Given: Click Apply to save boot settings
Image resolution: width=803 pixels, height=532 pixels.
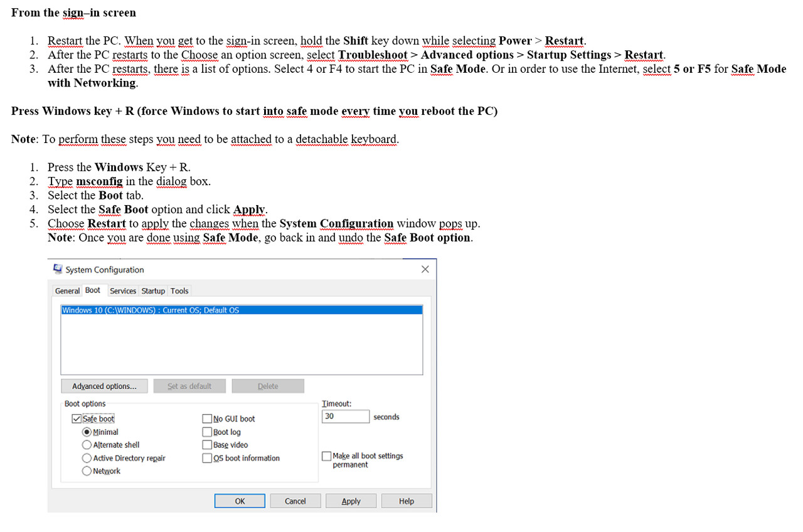Looking at the screenshot, I should 351,501.
